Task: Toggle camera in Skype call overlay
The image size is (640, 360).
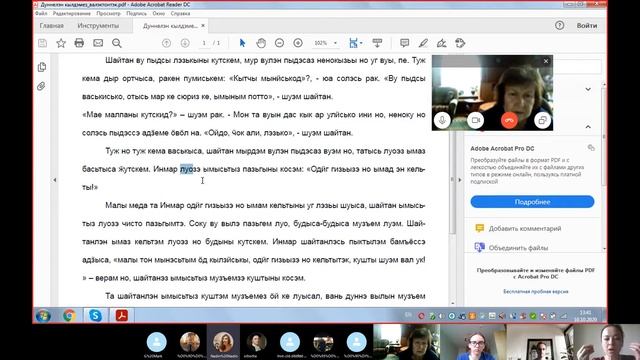Action: tap(476, 120)
